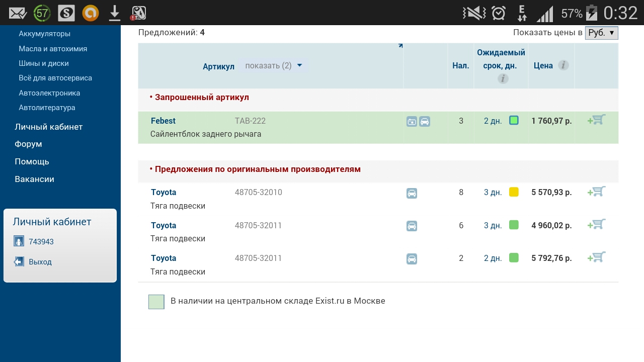644x362 pixels.
Task: Expand the 'показать (2)' article dropdown
Action: click(x=274, y=66)
